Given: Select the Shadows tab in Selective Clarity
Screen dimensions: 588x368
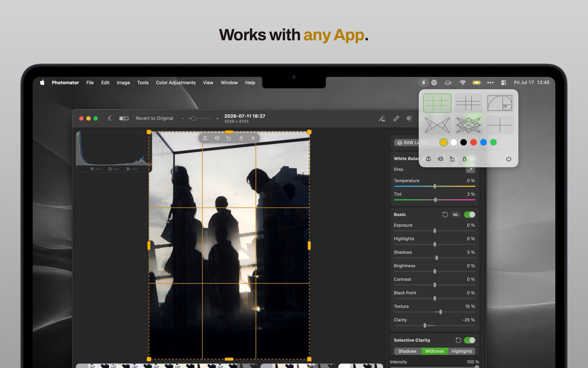Looking at the screenshot, I should coord(407,351).
